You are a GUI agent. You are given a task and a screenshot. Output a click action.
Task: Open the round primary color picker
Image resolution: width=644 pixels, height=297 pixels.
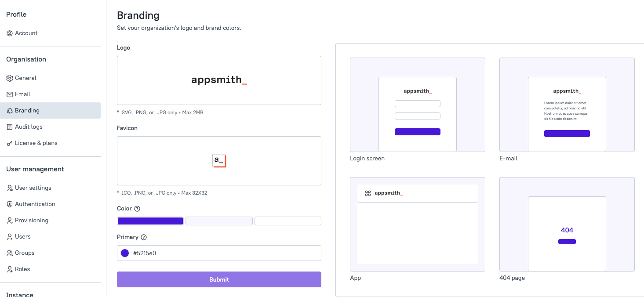click(125, 253)
